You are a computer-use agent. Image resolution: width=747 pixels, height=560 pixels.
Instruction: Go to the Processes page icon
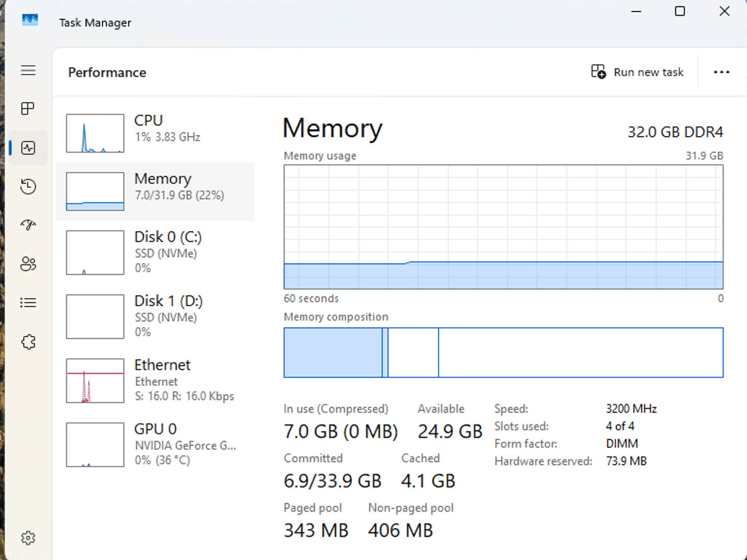coord(28,108)
